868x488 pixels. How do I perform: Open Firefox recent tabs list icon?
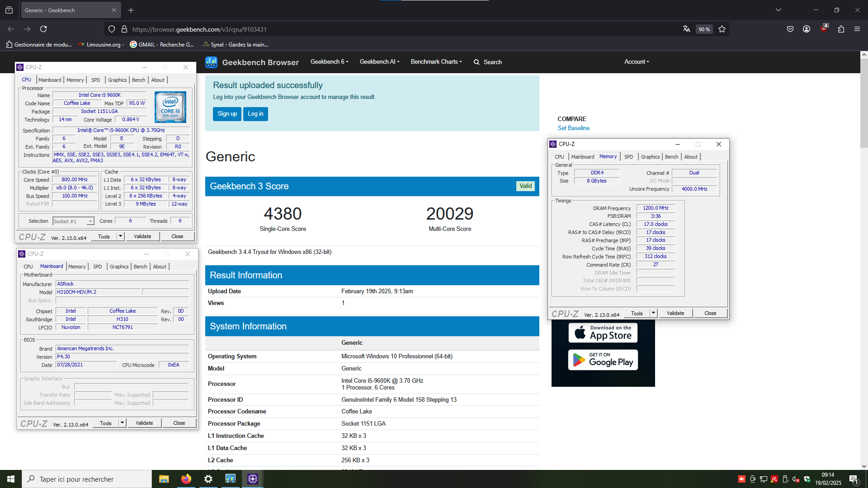point(9,10)
